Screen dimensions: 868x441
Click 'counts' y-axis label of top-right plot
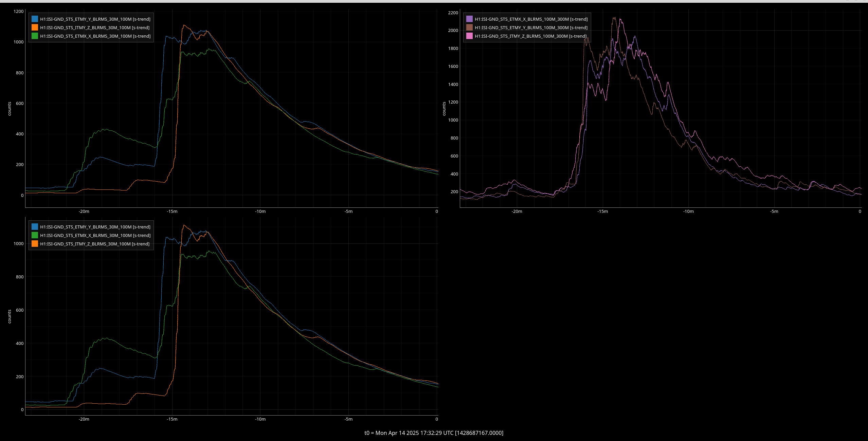click(444, 109)
